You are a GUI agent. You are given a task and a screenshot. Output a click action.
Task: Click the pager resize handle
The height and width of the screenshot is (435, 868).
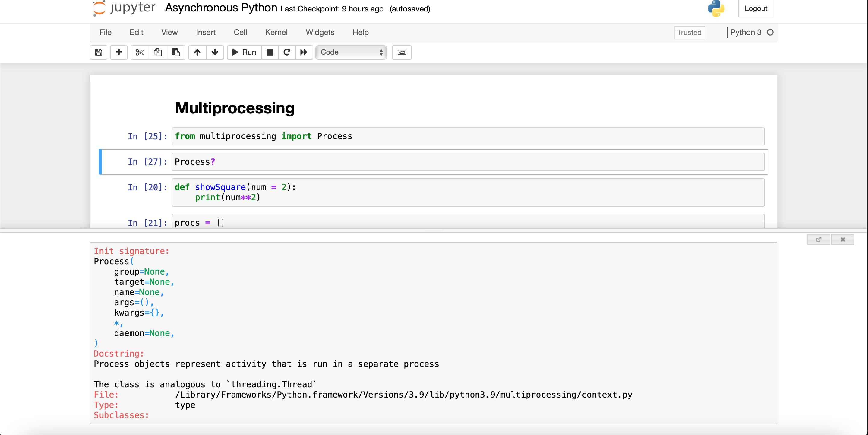[434, 230]
